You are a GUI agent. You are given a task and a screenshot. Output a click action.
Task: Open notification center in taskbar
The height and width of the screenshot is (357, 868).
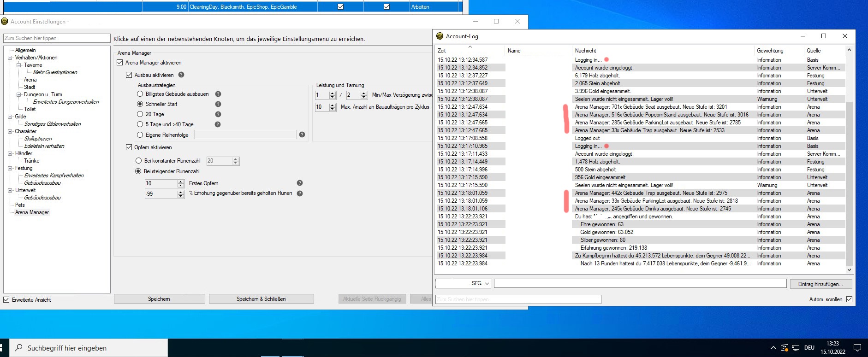pos(857,348)
